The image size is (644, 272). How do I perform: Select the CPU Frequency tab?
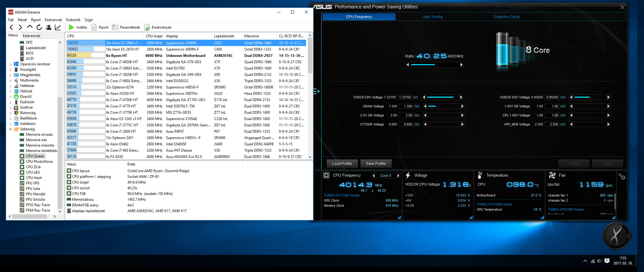(x=359, y=17)
